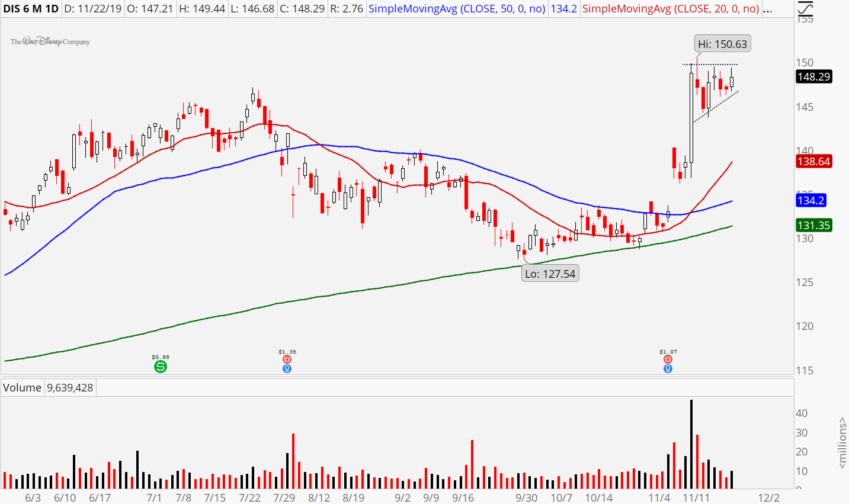This screenshot has width=849, height=504.
Task: Click the '10/14' date on the time axis
Action: point(598,497)
